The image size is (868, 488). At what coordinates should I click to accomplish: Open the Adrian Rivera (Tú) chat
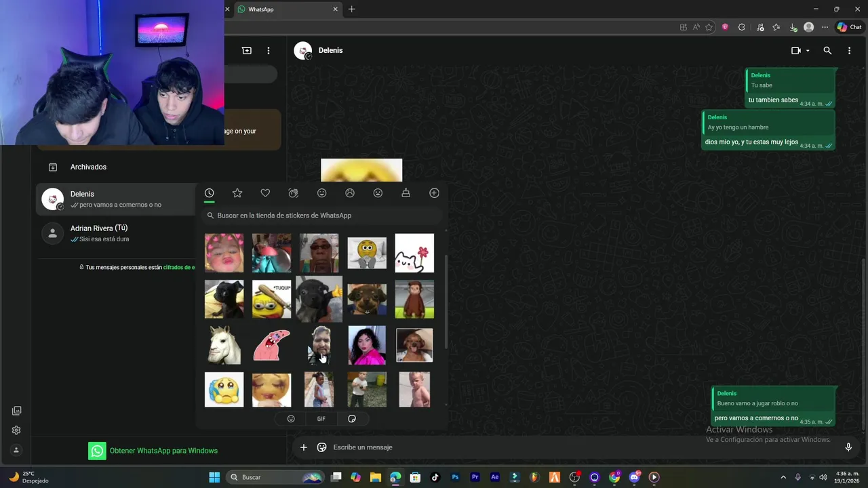pos(117,233)
